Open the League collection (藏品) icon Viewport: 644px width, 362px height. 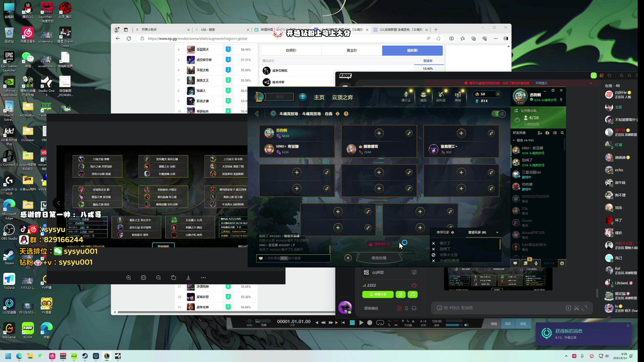click(x=424, y=96)
